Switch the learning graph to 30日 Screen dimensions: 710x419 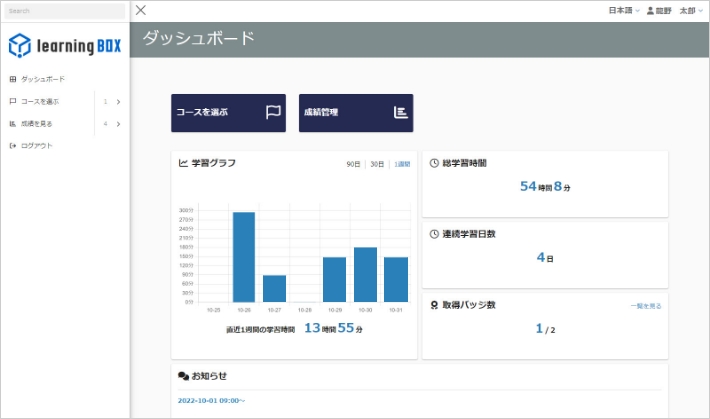tap(377, 164)
